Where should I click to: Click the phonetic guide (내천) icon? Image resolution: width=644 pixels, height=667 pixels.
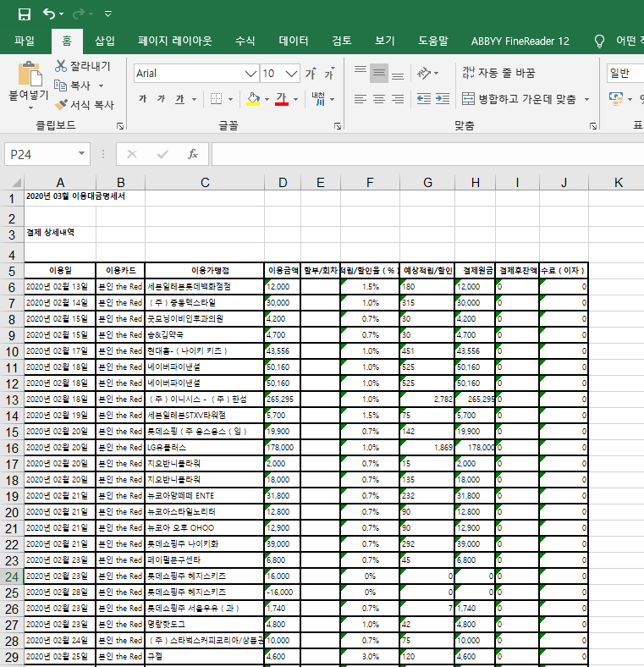point(318,99)
